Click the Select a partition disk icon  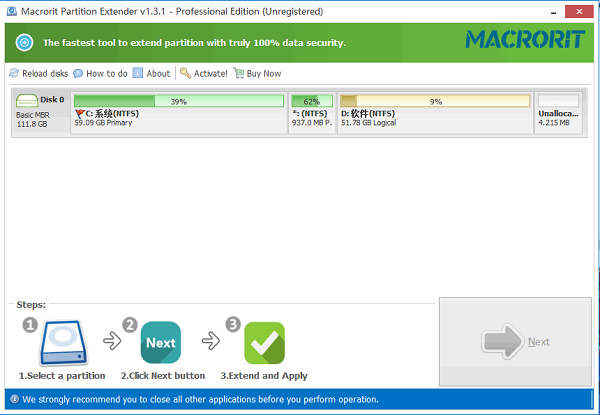tap(64, 343)
